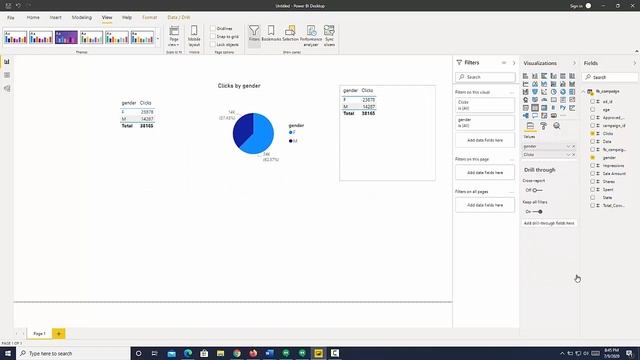Screen dimensions: 640x360
Task: Expand the themes gallery arrow
Action: [158, 39]
